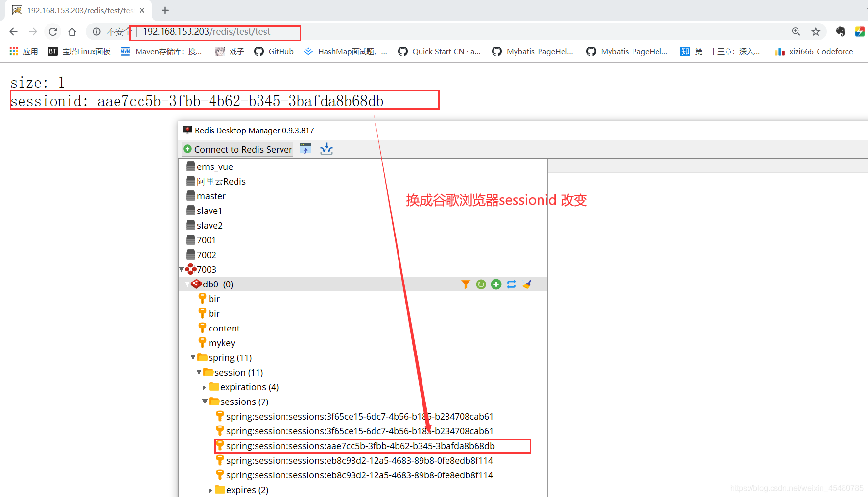This screenshot has height=497, width=868.
Task: Click the import connections icon
Action: click(305, 149)
